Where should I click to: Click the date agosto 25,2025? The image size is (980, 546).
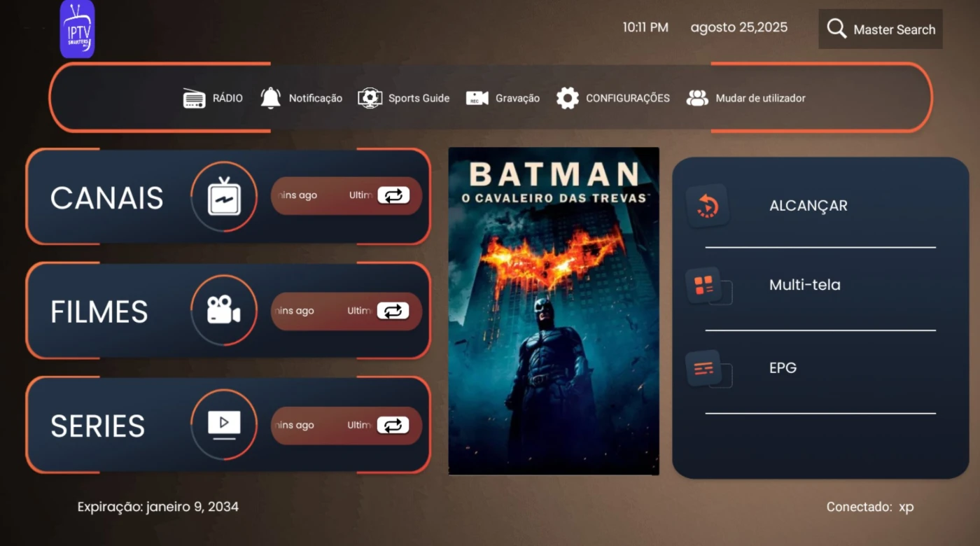739,27
